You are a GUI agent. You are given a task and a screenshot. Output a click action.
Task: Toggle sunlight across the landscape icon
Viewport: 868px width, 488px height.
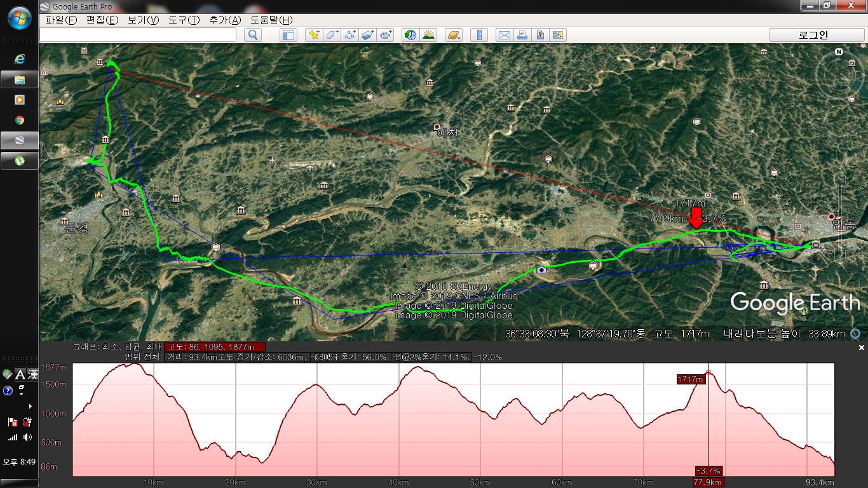[x=429, y=35]
